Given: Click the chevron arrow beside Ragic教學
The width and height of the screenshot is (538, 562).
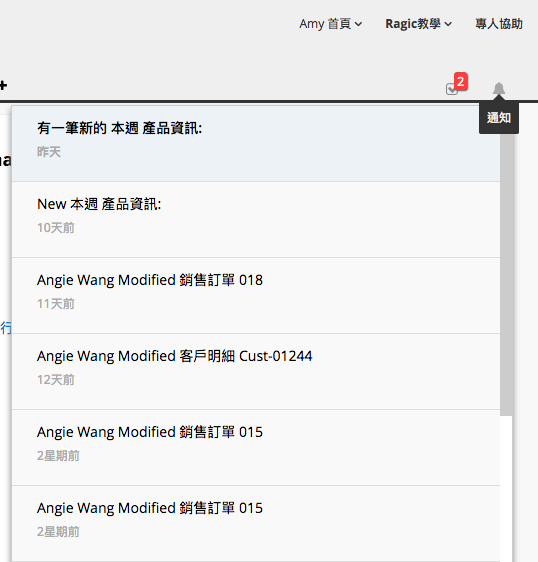Looking at the screenshot, I should click(448, 24).
